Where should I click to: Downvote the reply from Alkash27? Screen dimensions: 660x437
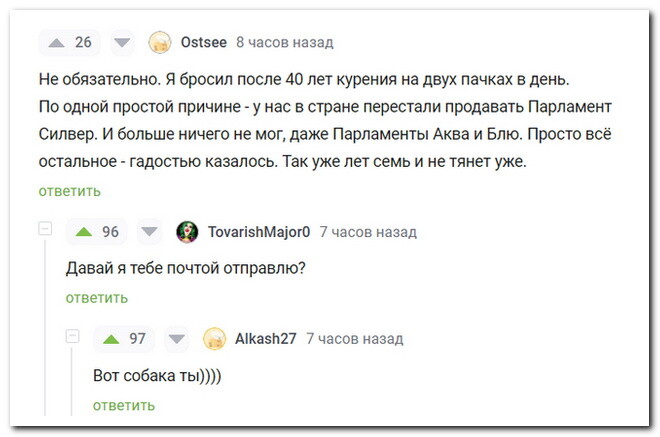[177, 338]
